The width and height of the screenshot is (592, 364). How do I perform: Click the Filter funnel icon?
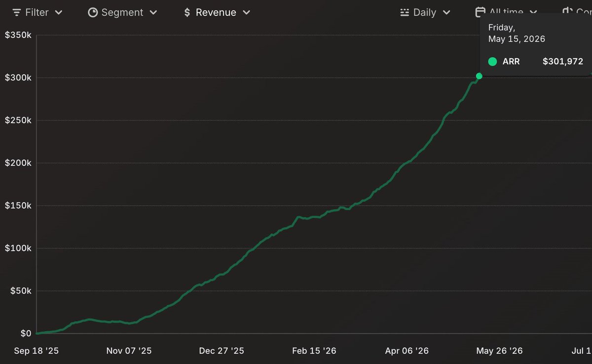17,12
